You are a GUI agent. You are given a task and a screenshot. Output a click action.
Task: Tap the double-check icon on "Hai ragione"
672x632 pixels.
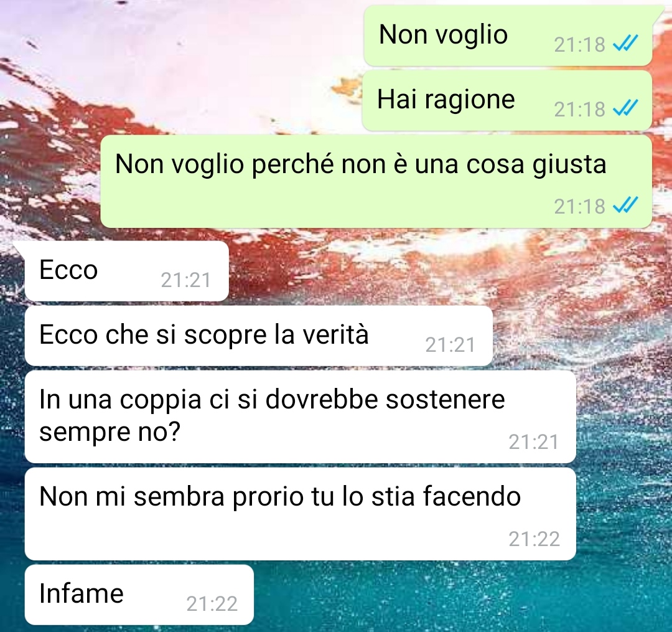point(625,108)
